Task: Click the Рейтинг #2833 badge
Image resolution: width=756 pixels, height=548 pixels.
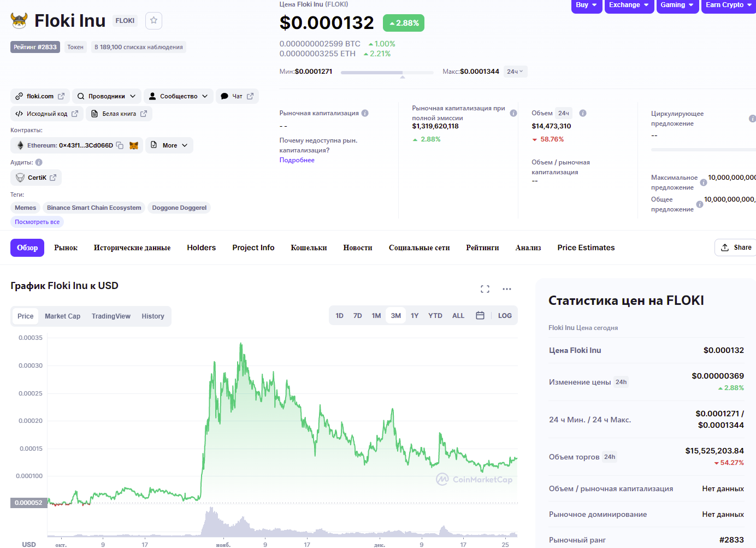Action: (x=36, y=47)
